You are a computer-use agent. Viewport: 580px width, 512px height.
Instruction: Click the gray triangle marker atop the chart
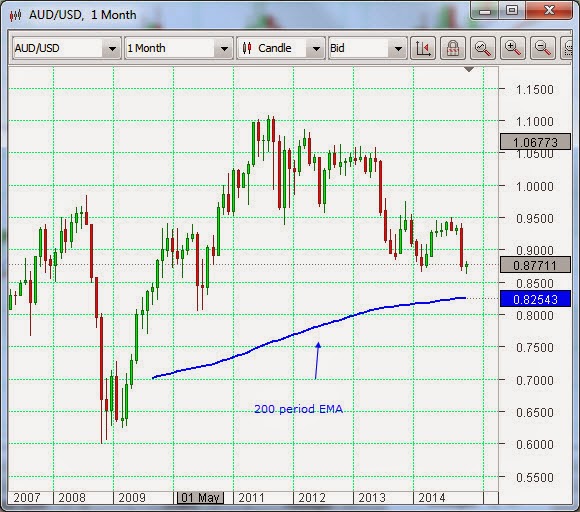[469, 69]
